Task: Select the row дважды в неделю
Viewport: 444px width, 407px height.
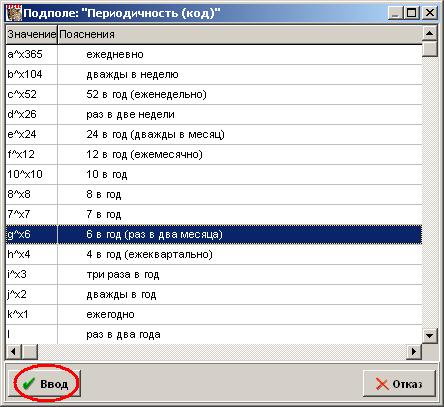Action: [214, 74]
